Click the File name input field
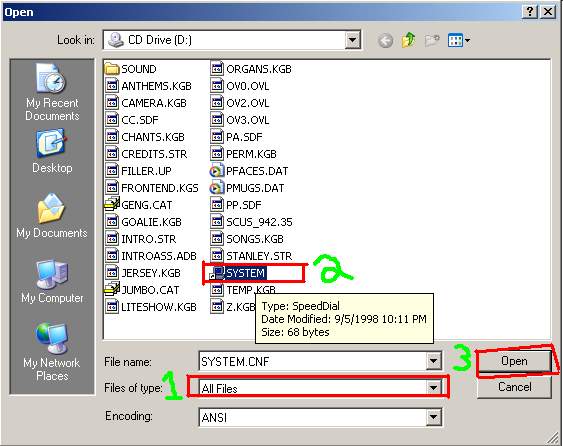This screenshot has height=446, width=563. click(x=312, y=361)
